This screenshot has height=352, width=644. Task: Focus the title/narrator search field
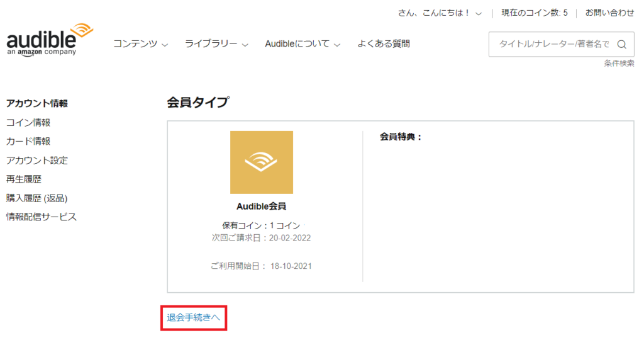552,44
